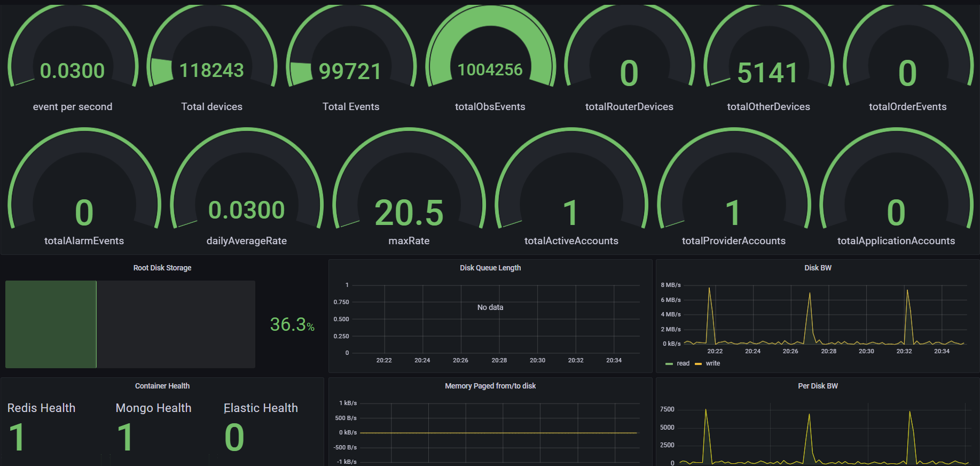
Task: Open the Per Disk BW panel title
Action: coord(818,386)
